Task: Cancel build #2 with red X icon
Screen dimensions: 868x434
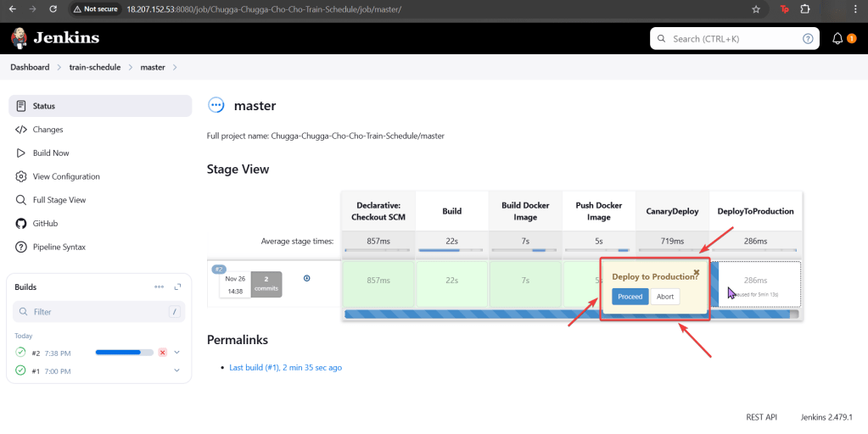Action: pos(162,352)
